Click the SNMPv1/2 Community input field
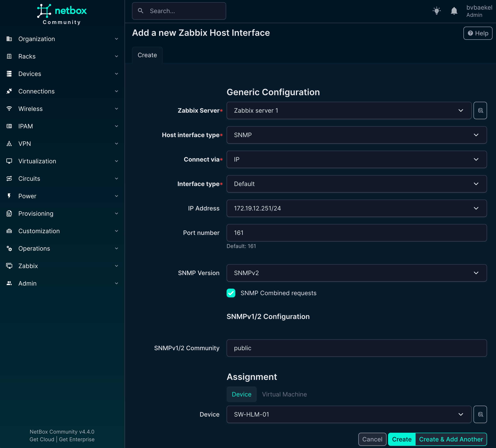Image resolution: width=496 pixels, height=448 pixels. tap(356, 348)
